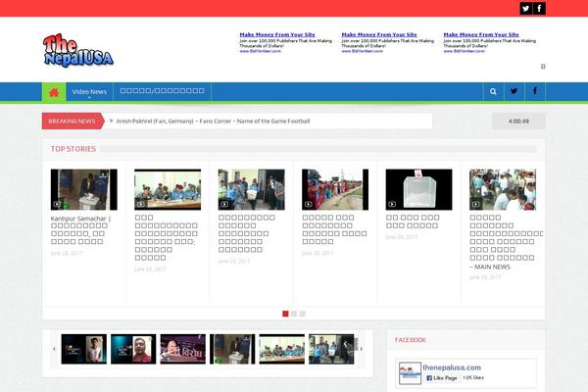This screenshot has width=588, height=392.
Task: Click June 28, 2017 date under Kantipur story
Action: pyautogui.click(x=67, y=253)
